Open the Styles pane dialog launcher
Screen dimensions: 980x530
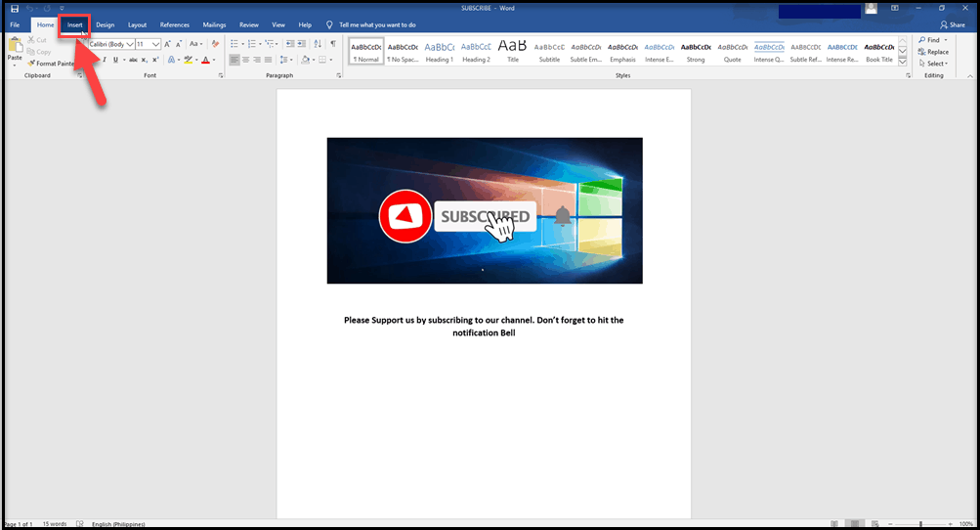(908, 75)
